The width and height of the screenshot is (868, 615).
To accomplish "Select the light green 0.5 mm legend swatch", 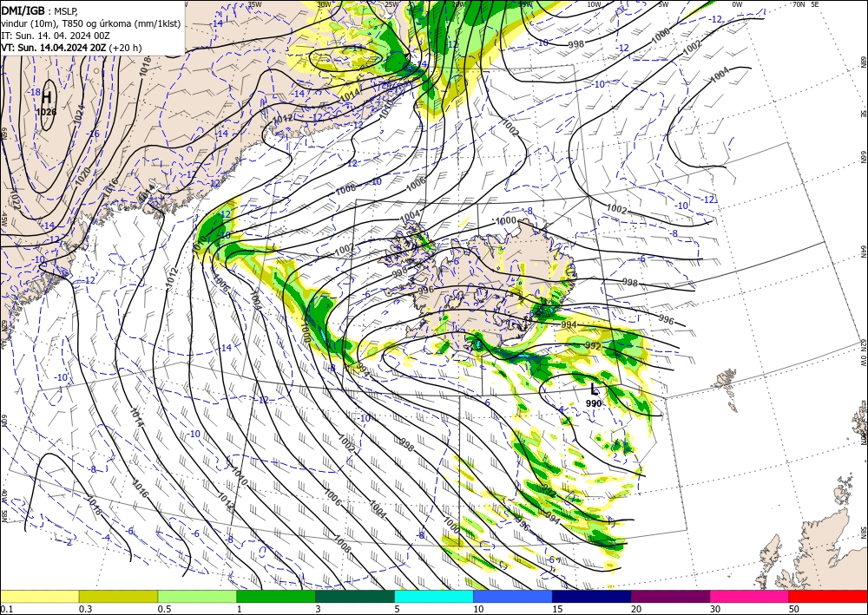I will pyautogui.click(x=197, y=596).
